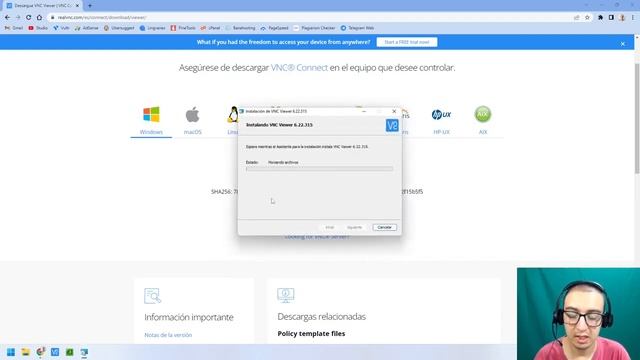Click the presenter webcam overlay
This screenshot has height=360, width=640.
pyautogui.click(x=578, y=313)
